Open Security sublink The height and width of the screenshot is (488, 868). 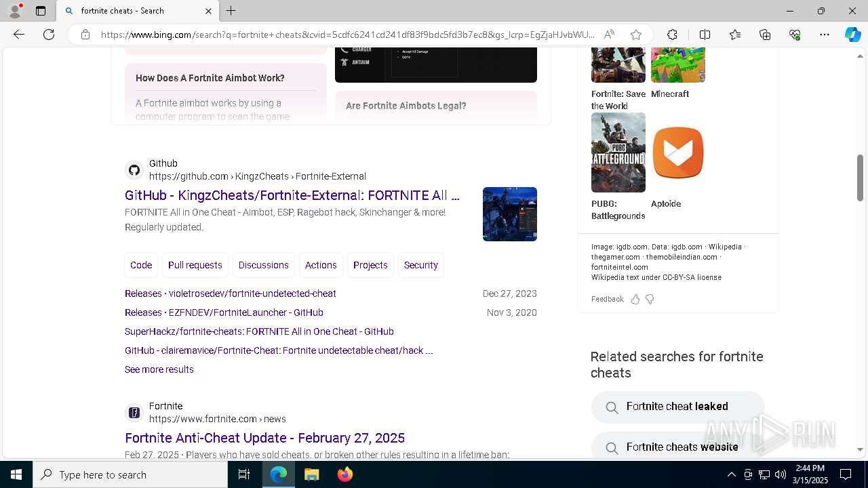point(421,265)
